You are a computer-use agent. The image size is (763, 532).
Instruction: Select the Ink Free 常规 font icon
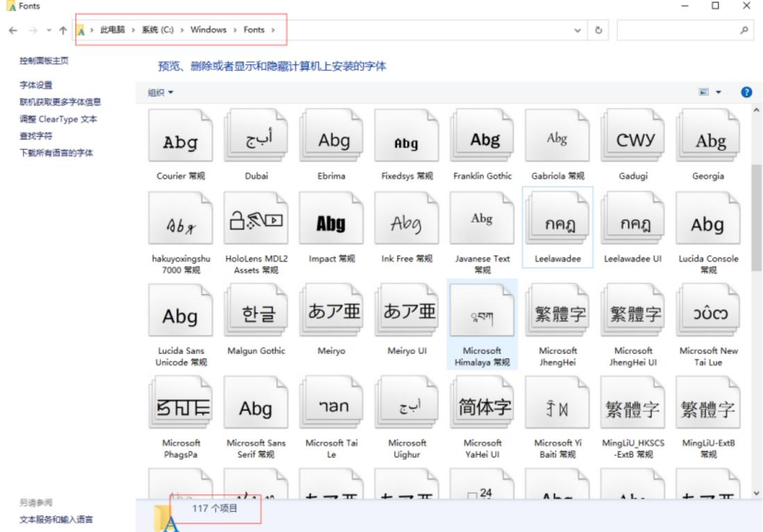tap(407, 218)
